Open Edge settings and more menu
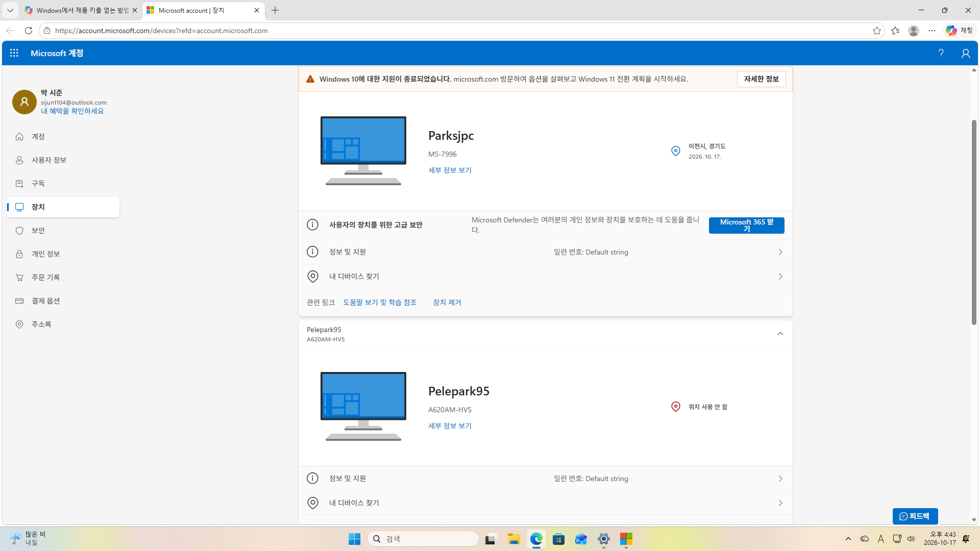 [x=932, y=31]
